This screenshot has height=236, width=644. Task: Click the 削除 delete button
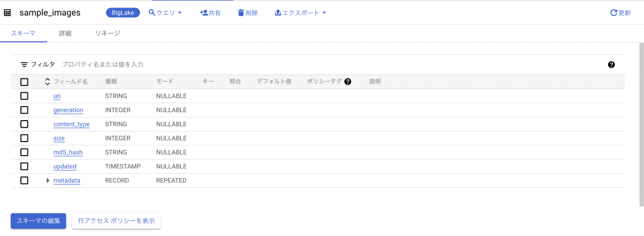click(x=248, y=12)
